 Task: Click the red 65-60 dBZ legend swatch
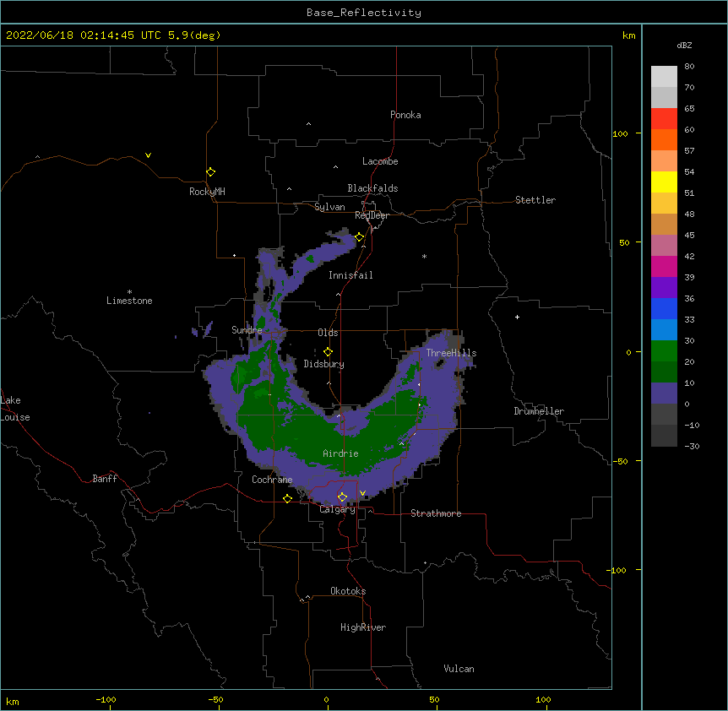coord(664,118)
